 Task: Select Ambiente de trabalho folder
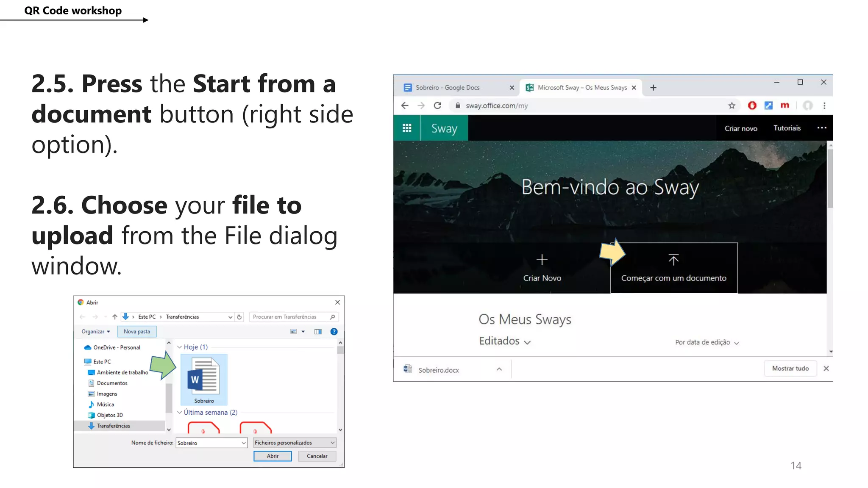coord(118,372)
